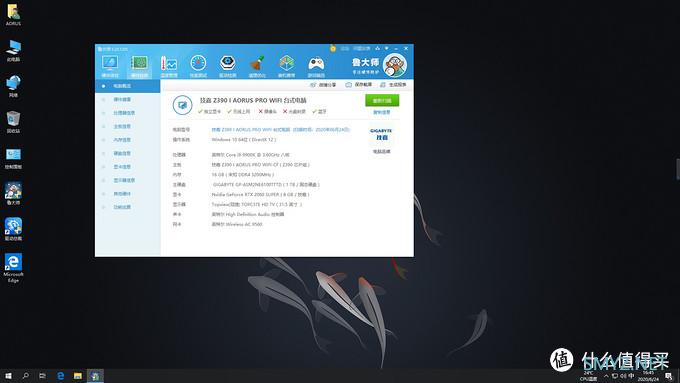680x383 pixels.
Task: Select the hardware detection circuit board icon
Action: tap(139, 66)
